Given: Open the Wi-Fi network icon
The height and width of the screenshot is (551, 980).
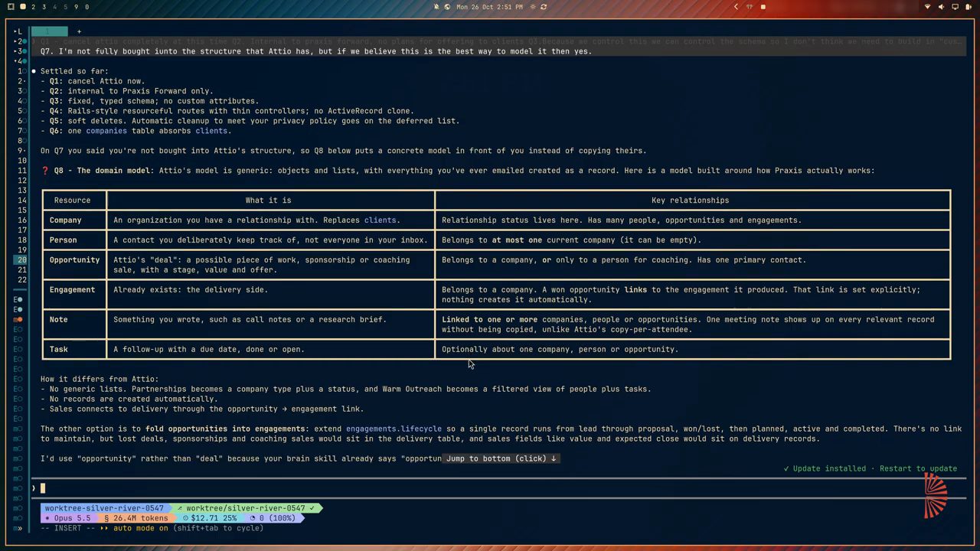Looking at the screenshot, I should pos(928,7).
